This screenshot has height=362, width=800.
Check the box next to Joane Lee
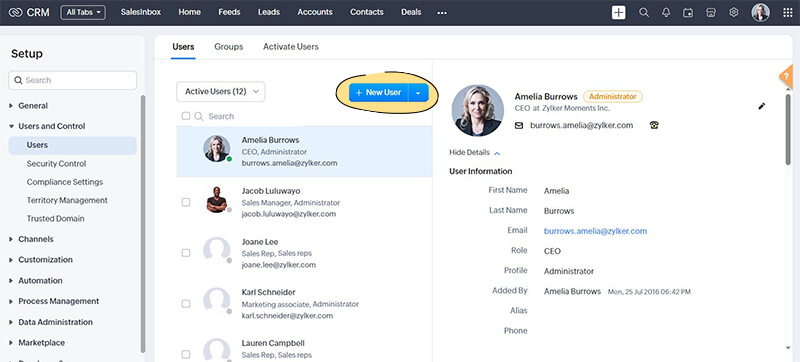(186, 253)
